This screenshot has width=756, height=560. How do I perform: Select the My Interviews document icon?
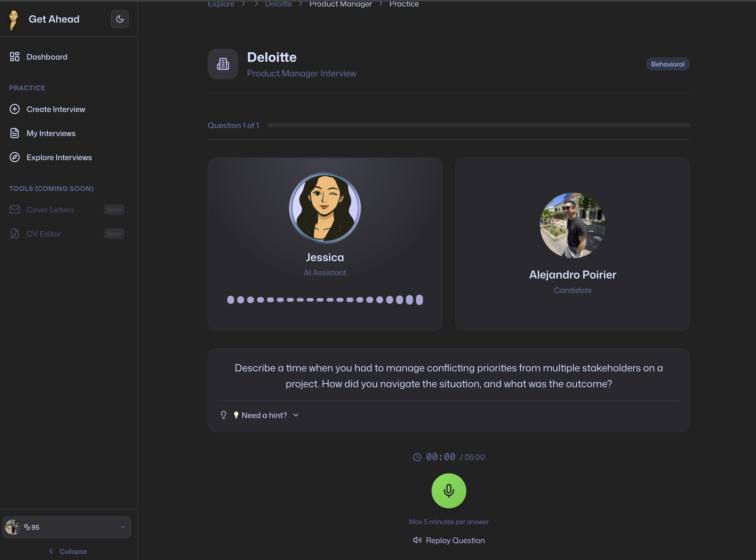pyautogui.click(x=14, y=133)
